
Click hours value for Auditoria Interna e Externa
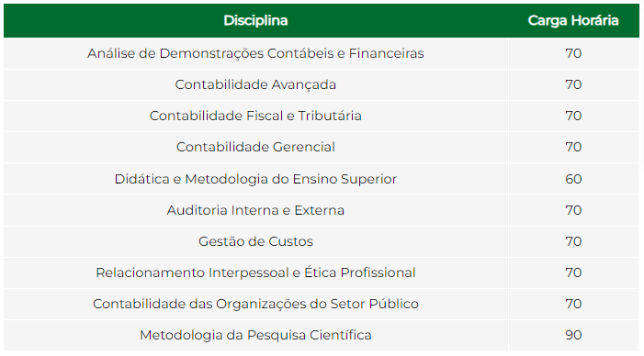click(x=573, y=210)
